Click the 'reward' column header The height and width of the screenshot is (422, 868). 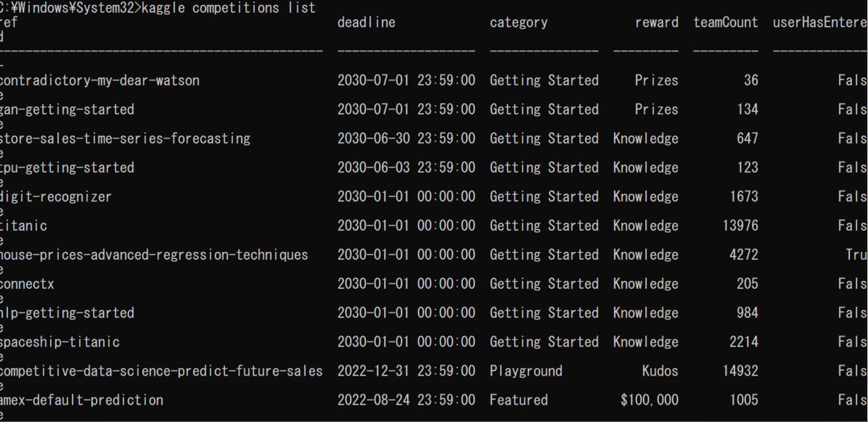tap(657, 22)
